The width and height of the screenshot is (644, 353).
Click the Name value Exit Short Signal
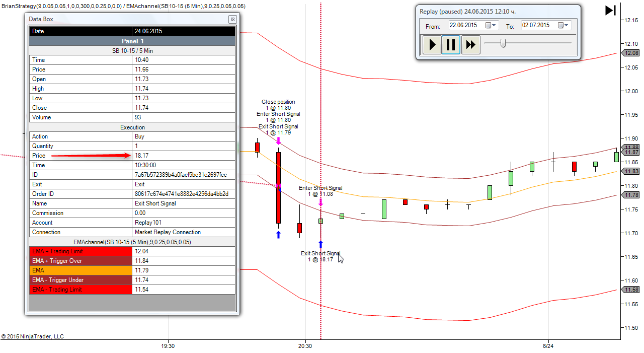click(184, 203)
